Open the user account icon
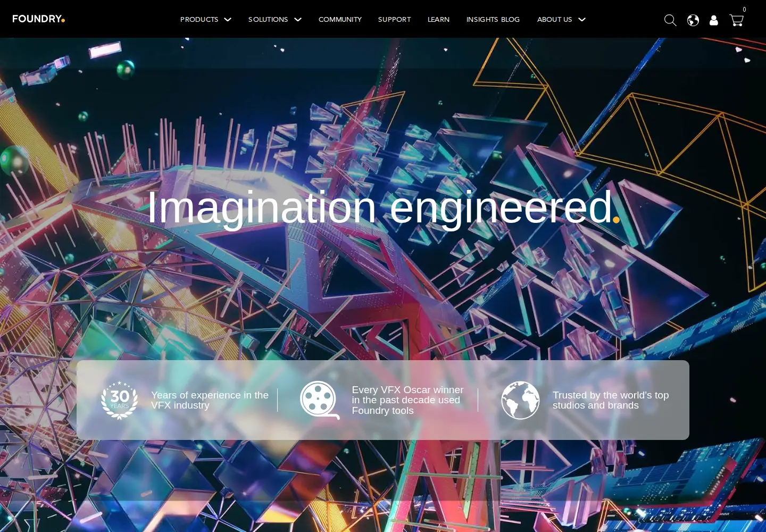Viewport: 766px width, 532px height. point(714,20)
